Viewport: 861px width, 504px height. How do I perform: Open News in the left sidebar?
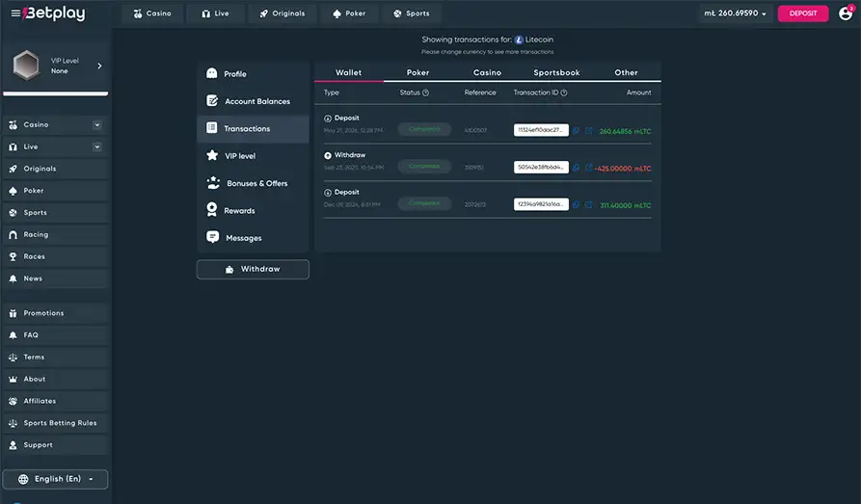pyautogui.click(x=56, y=279)
